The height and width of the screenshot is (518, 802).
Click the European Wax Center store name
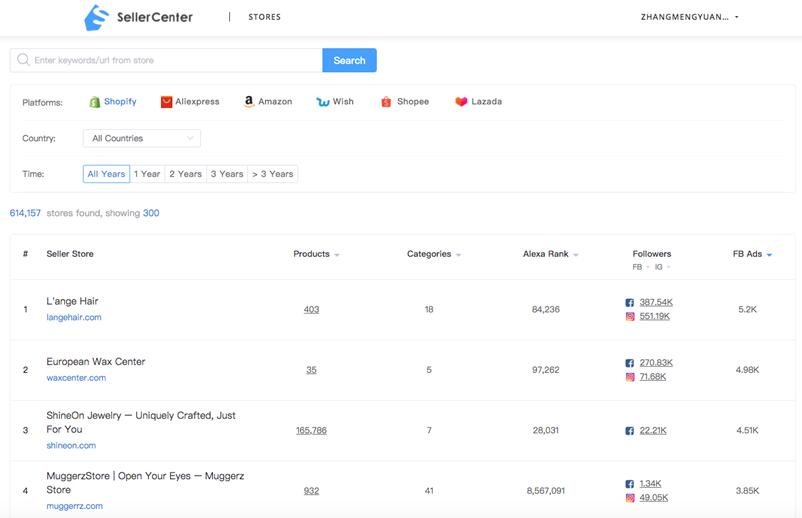96,362
